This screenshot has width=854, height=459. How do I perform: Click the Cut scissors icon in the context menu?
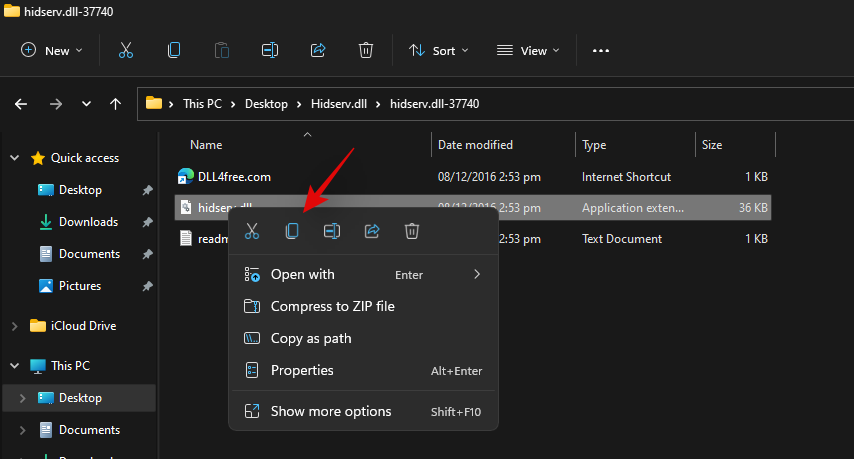point(252,231)
